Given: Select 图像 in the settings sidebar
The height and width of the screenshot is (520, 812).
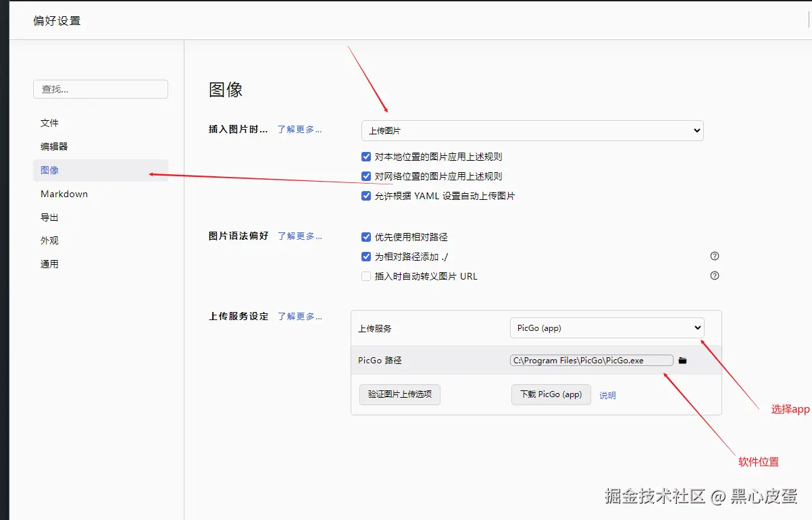Looking at the screenshot, I should point(101,170).
